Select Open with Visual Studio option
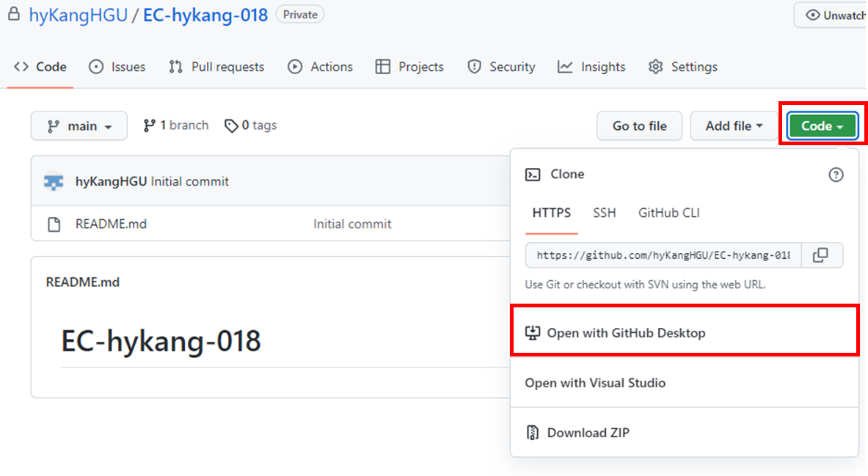The height and width of the screenshot is (476, 868). pyautogui.click(x=595, y=383)
